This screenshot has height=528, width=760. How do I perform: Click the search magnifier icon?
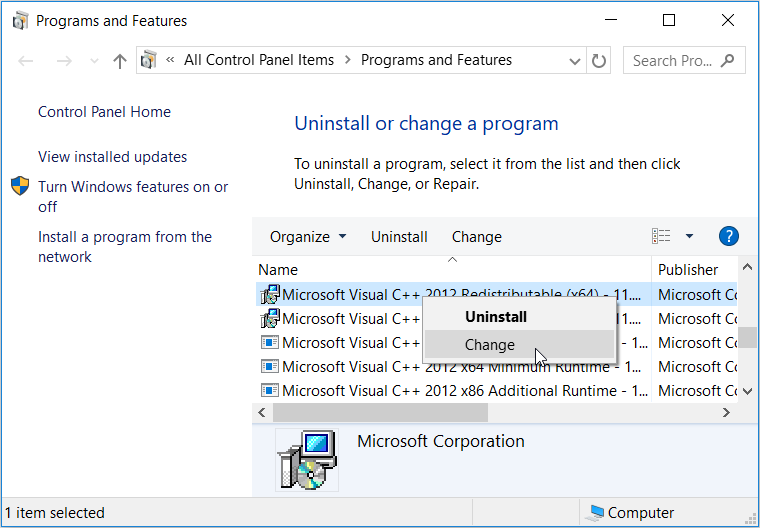(728, 61)
